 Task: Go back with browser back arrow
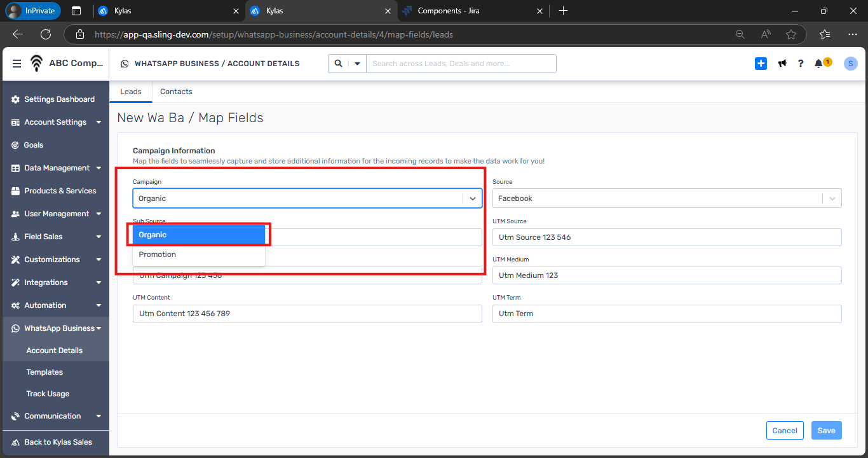click(18, 34)
